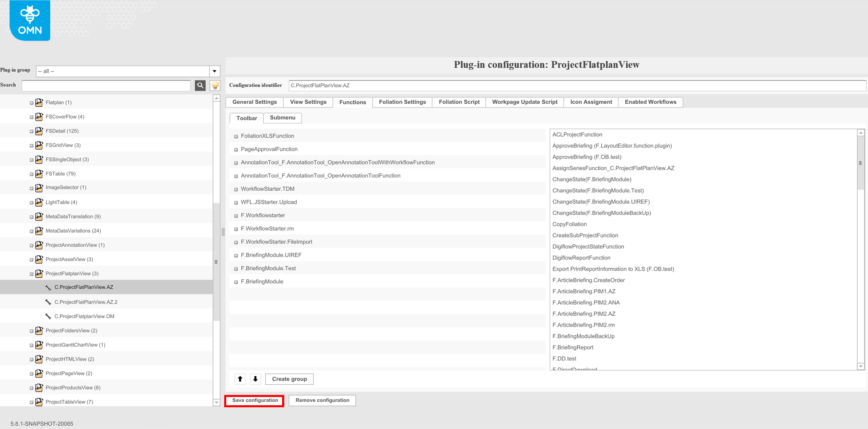Click the Configuration identifier field
The height and width of the screenshot is (429, 868).
pyautogui.click(x=577, y=85)
